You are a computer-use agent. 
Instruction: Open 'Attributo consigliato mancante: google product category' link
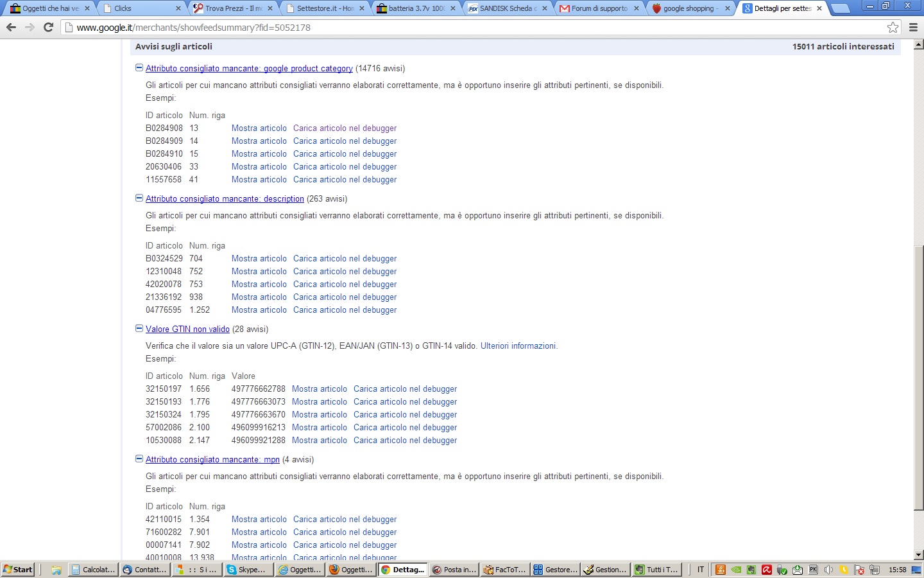tap(249, 69)
